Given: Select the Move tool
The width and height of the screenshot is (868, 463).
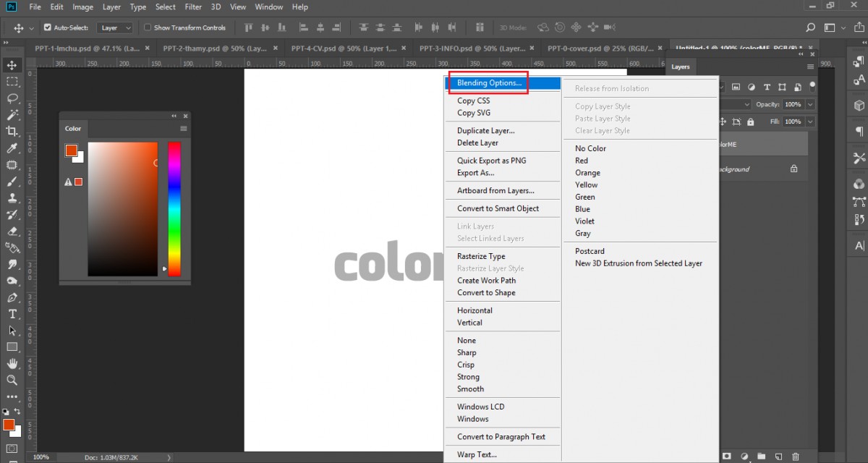Looking at the screenshot, I should tap(12, 65).
